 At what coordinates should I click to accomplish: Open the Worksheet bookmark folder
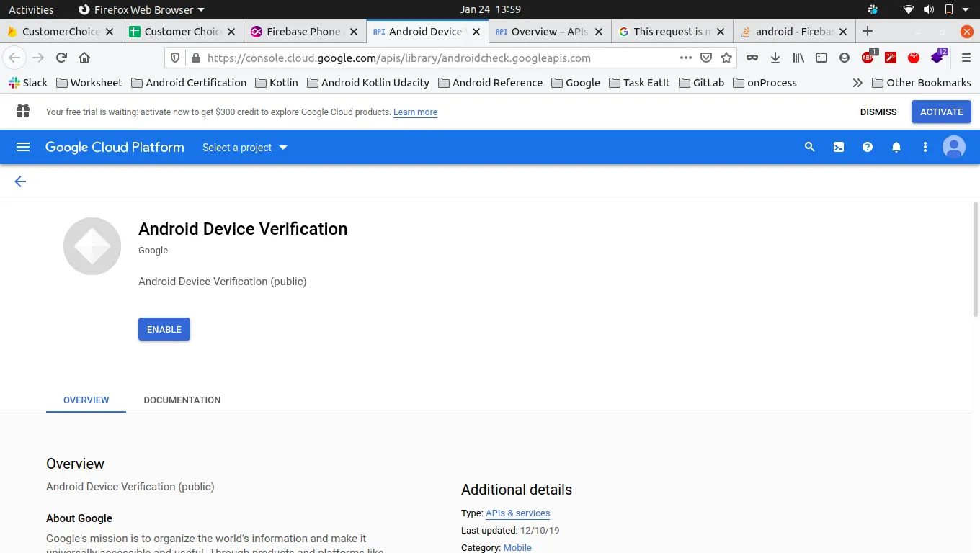pyautogui.click(x=89, y=83)
